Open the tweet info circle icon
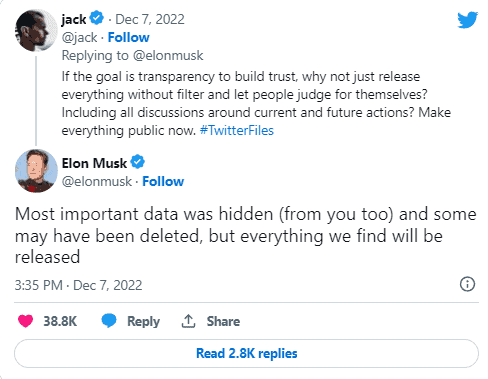 pyautogui.click(x=467, y=284)
